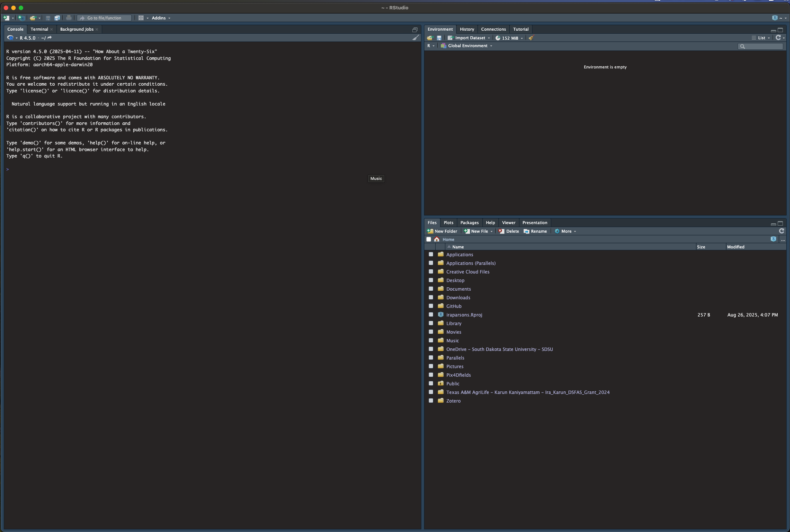Click the Save all documents icon
This screenshot has width=790, height=532.
pos(57,18)
